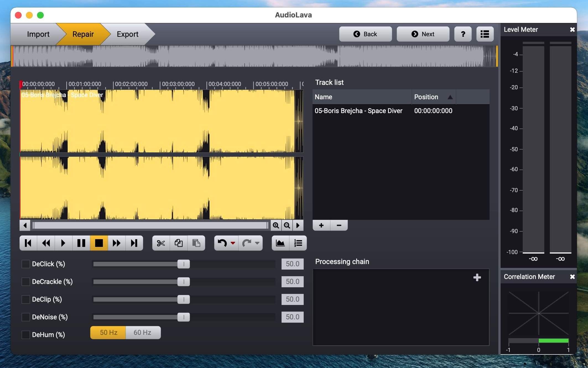Select the Repair workflow tab
This screenshot has height=368, width=588.
(x=83, y=33)
